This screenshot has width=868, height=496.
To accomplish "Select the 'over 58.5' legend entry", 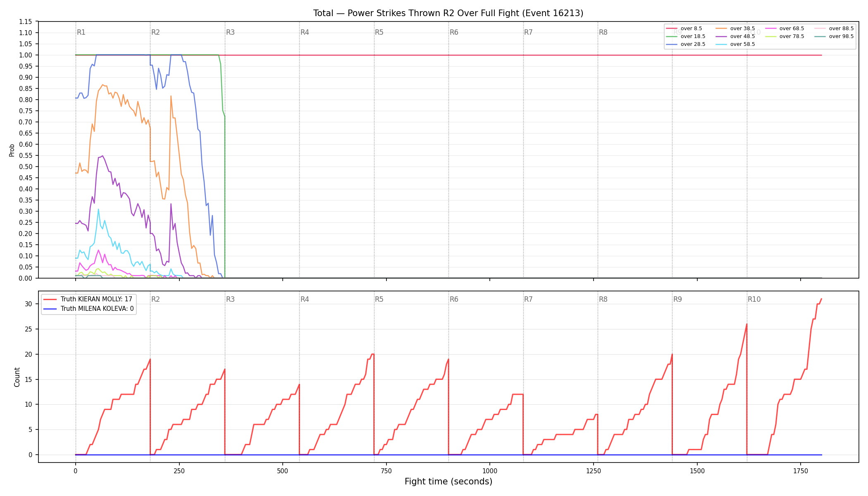I will 735,44.
